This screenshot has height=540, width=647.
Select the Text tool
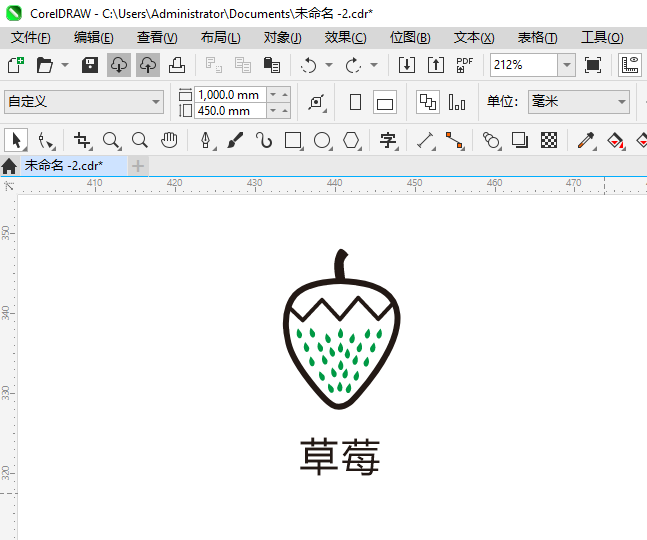click(x=388, y=141)
